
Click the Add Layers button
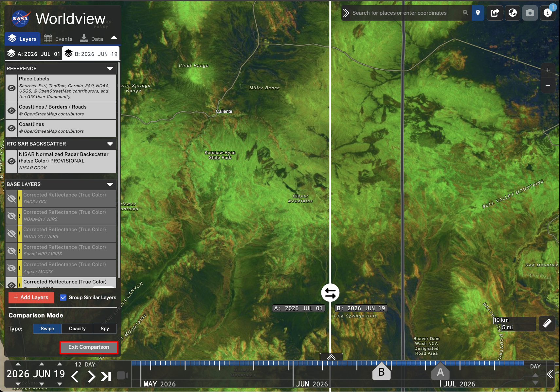(31, 297)
